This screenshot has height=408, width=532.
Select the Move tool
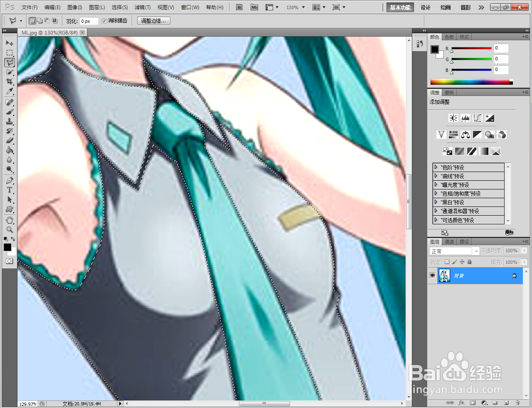pyautogui.click(x=10, y=43)
